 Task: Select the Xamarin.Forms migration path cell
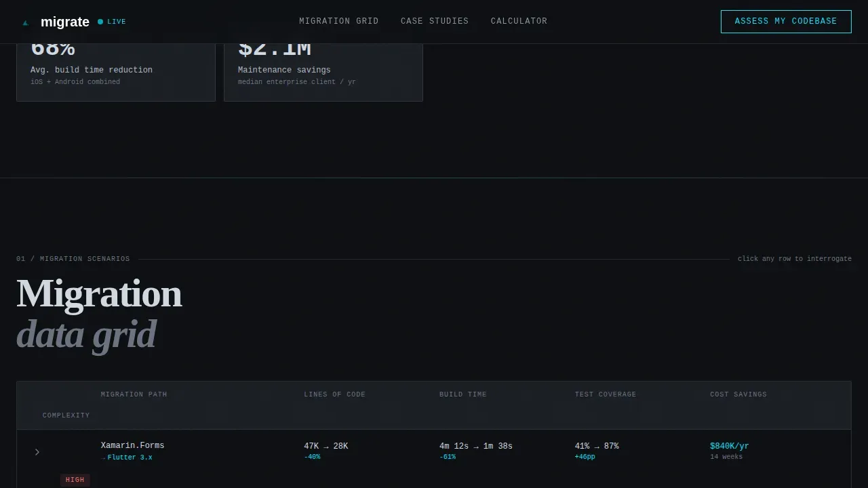click(x=132, y=451)
